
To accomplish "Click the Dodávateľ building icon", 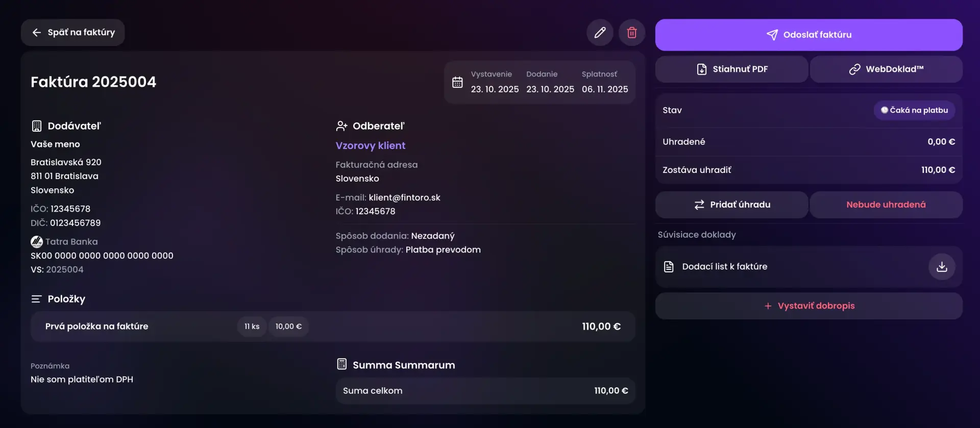I will (x=37, y=126).
